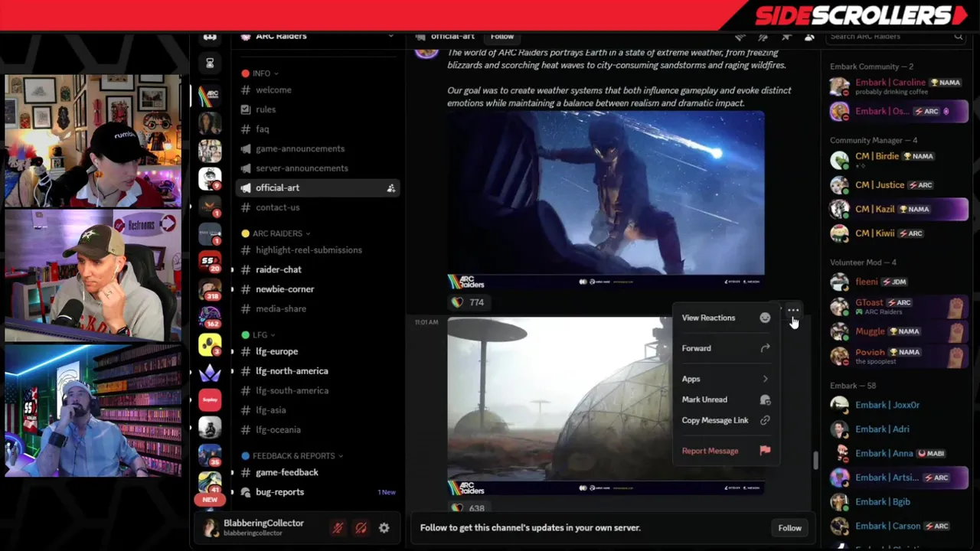Toggle the member list icon
This screenshot has width=980, height=551.
[809, 37]
